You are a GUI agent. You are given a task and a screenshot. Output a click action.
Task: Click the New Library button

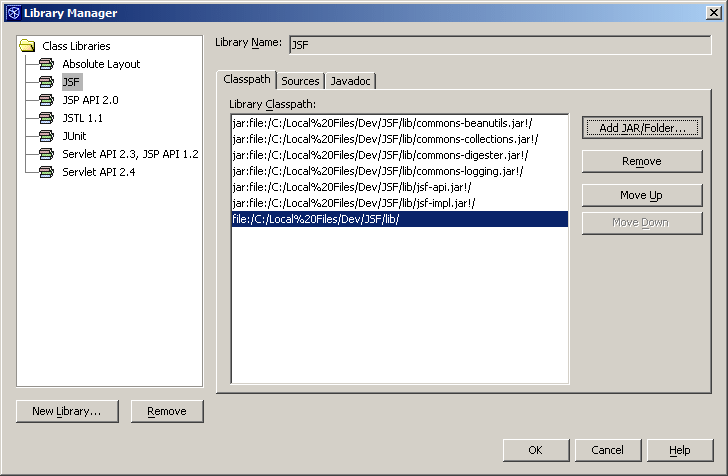(67, 411)
